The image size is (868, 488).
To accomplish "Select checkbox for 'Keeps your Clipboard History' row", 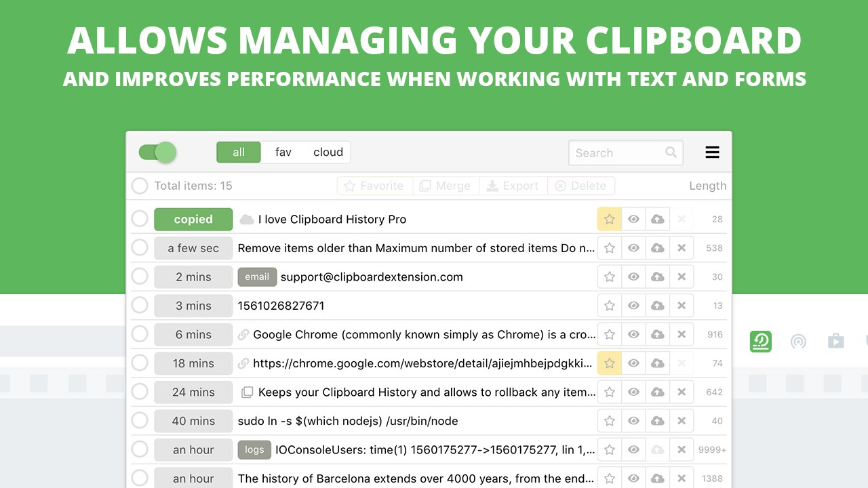I will 140,392.
